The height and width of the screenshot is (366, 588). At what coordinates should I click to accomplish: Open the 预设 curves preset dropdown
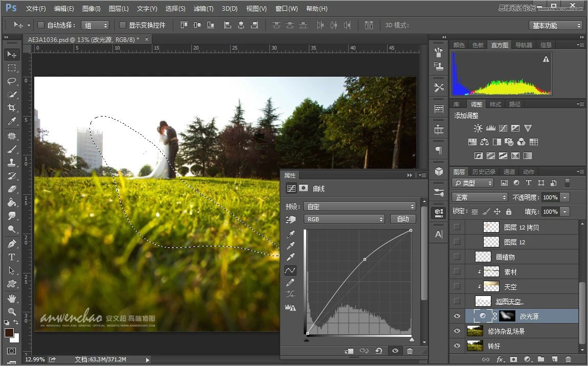tap(359, 207)
